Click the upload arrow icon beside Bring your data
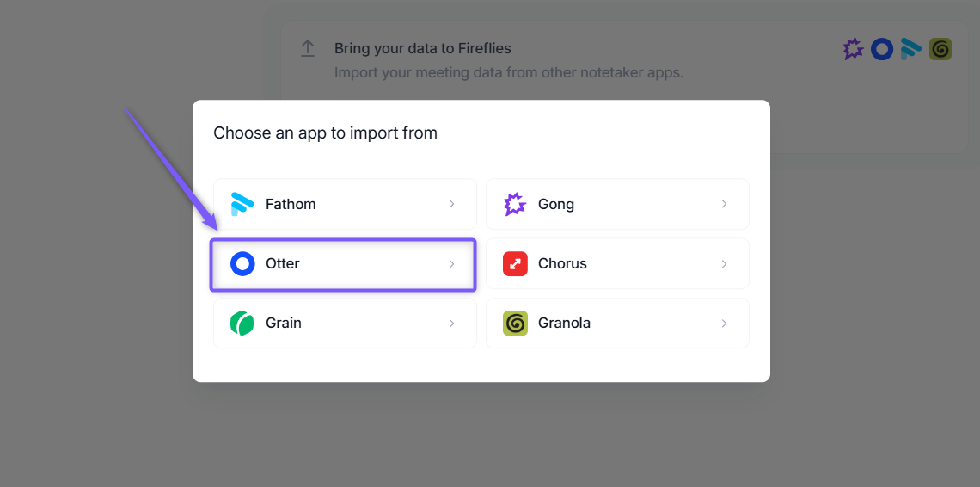Viewport: 980px width, 487px height. (x=308, y=49)
